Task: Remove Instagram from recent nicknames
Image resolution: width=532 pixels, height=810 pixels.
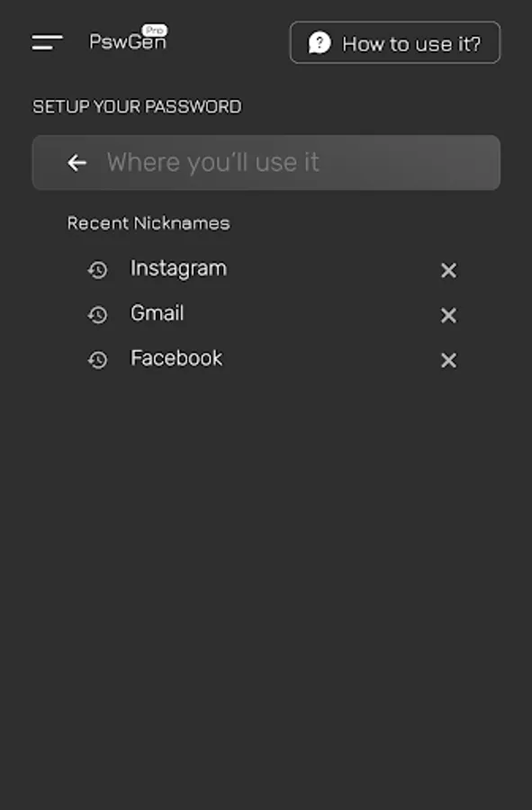Action: click(x=447, y=270)
